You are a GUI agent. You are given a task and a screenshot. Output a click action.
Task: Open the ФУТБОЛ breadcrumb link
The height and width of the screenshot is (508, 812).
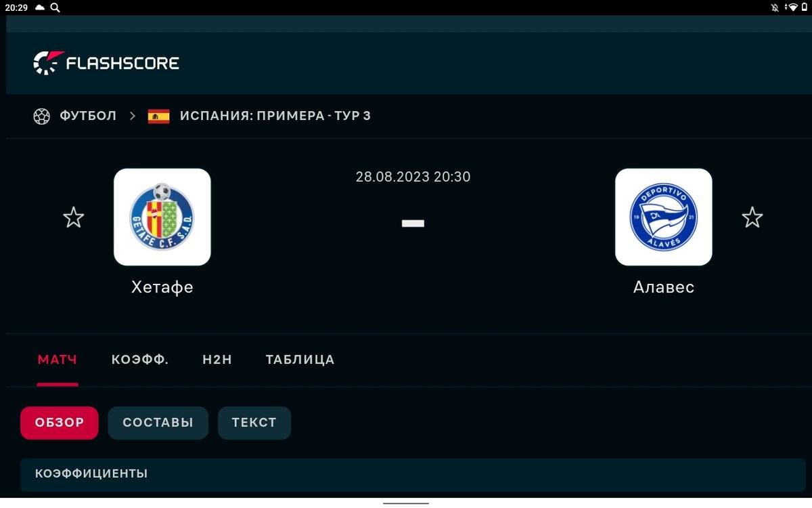(x=88, y=116)
